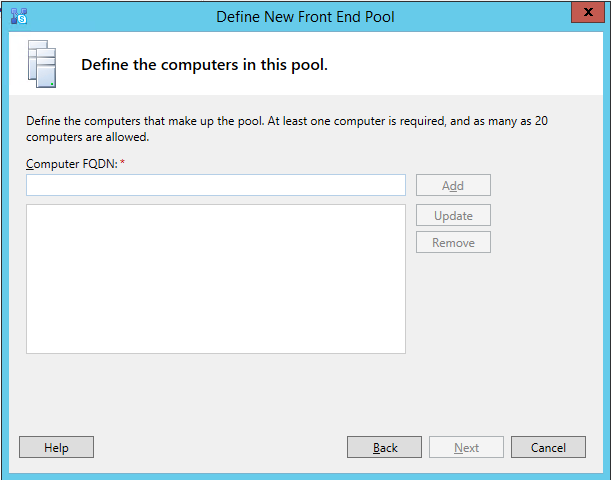Click the '20 computers are allowed' text
The width and height of the screenshot is (611, 480).
coord(88,138)
